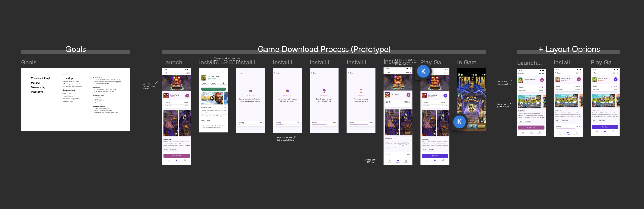Image resolution: width=644 pixels, height=209 pixels.
Task: Select the '+ Layout Options' section title
Action: [569, 49]
